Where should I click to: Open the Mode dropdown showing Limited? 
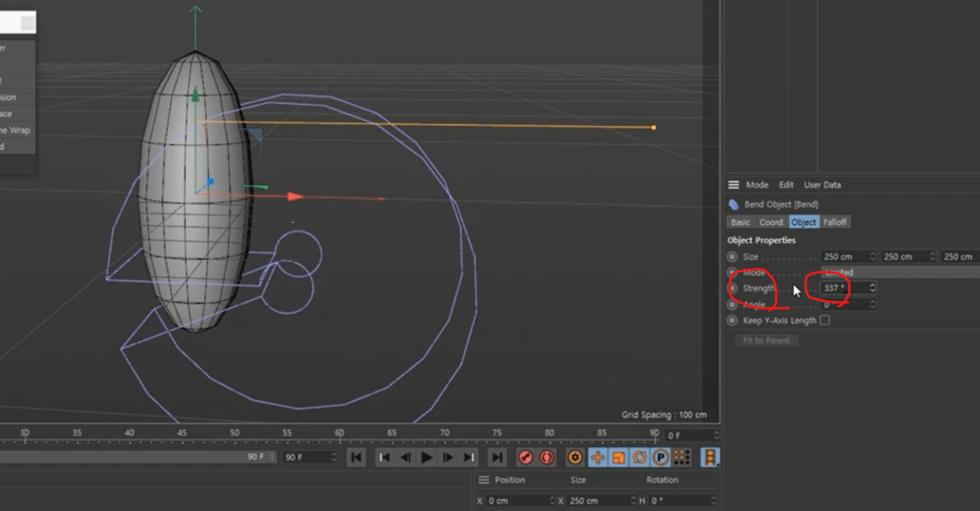click(x=900, y=272)
